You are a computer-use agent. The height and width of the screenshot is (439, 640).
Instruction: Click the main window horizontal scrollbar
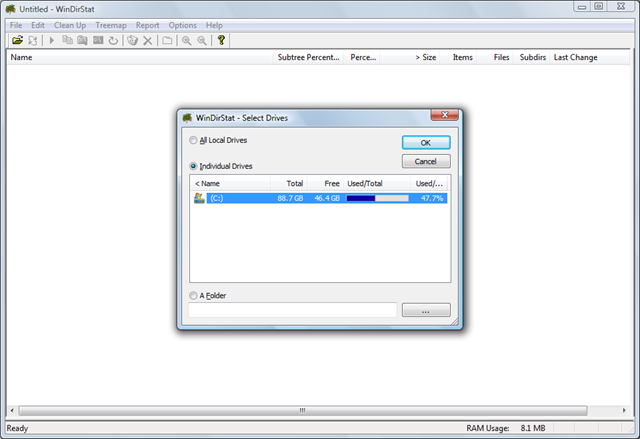303,410
